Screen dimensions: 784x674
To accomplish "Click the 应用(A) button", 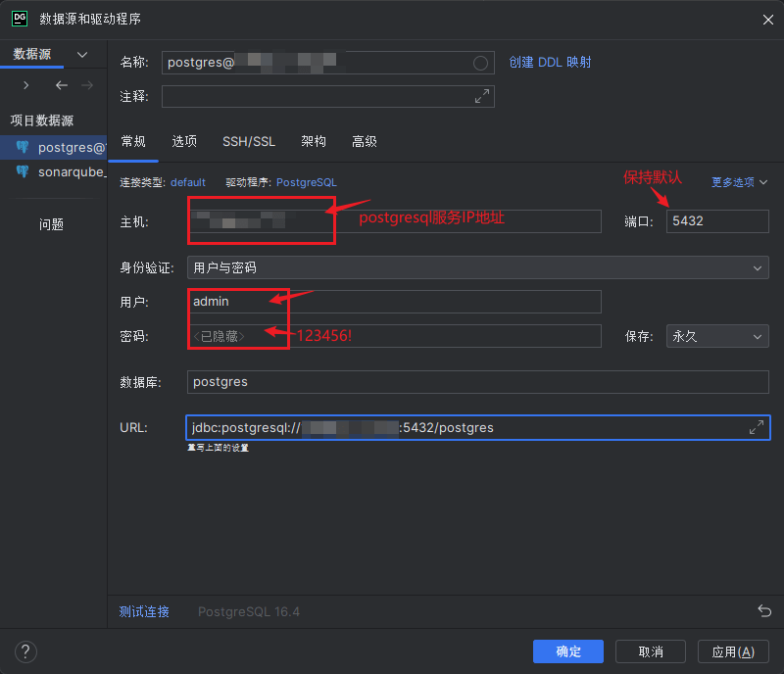I will tap(733, 651).
